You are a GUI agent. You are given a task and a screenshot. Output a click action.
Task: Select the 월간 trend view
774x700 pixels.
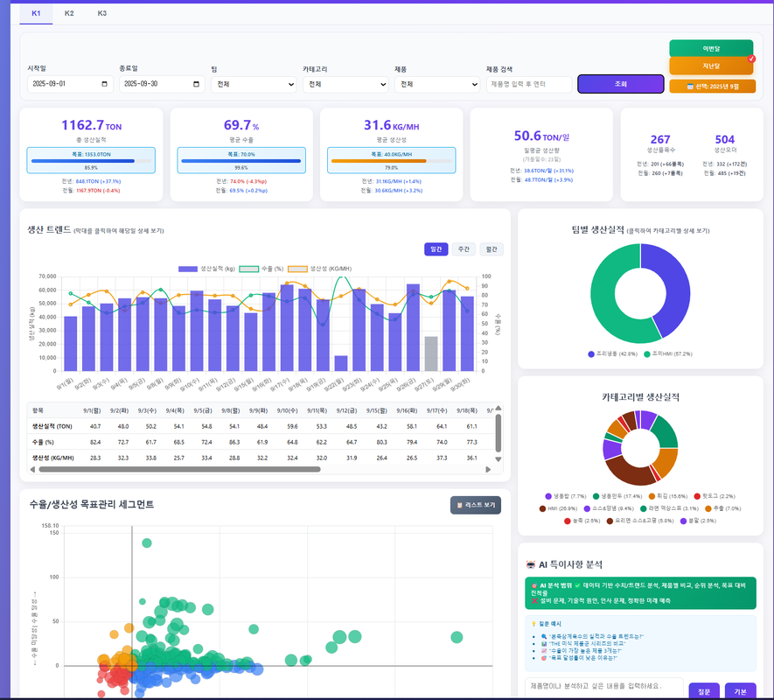click(x=492, y=249)
